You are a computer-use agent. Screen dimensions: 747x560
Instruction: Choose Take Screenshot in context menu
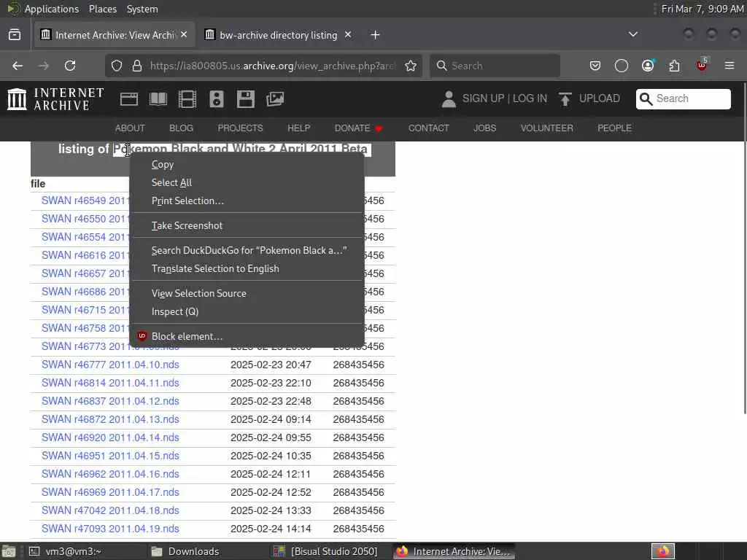pyautogui.click(x=247, y=225)
